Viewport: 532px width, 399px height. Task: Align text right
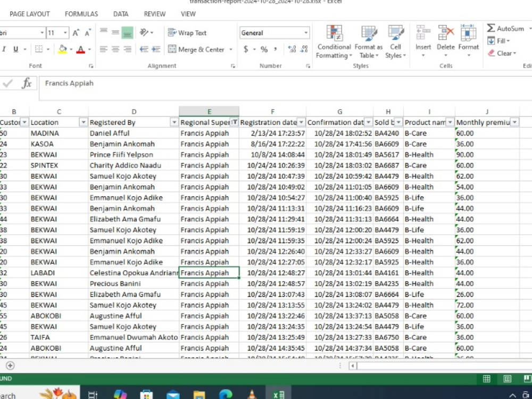click(x=128, y=49)
